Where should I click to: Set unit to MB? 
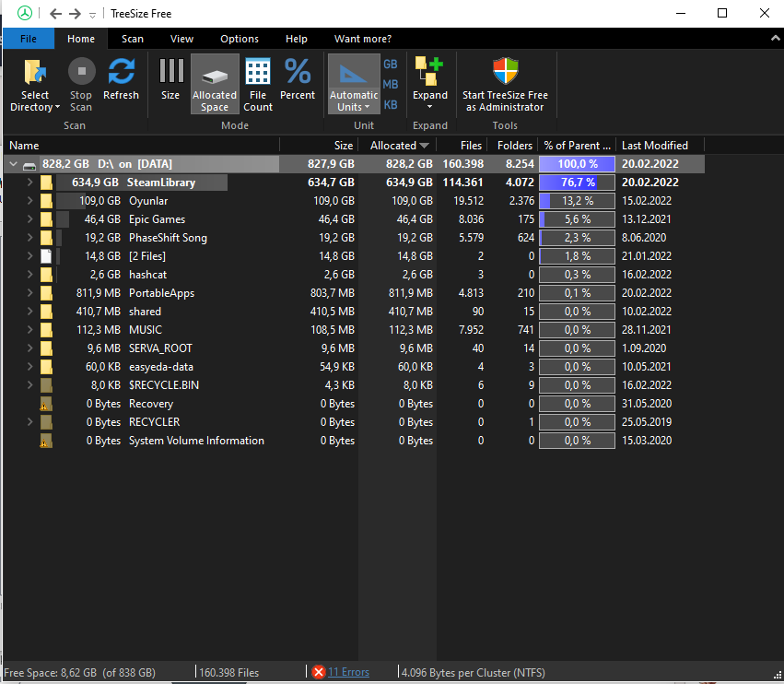[391, 84]
